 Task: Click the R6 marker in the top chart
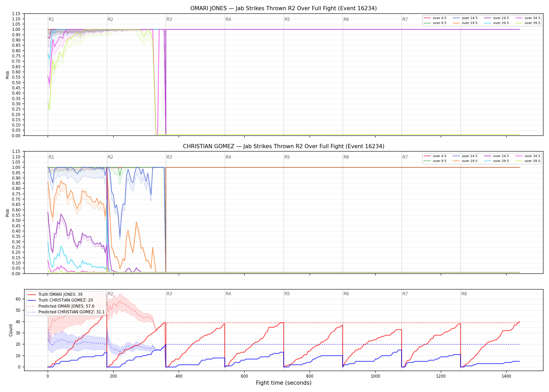tap(346, 19)
